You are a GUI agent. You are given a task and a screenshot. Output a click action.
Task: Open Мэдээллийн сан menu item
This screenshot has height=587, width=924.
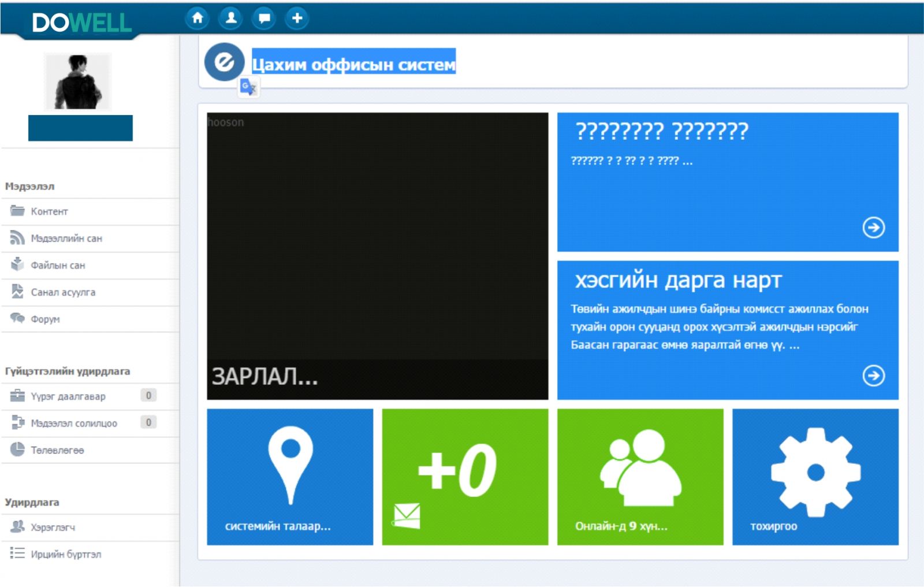[x=66, y=238]
